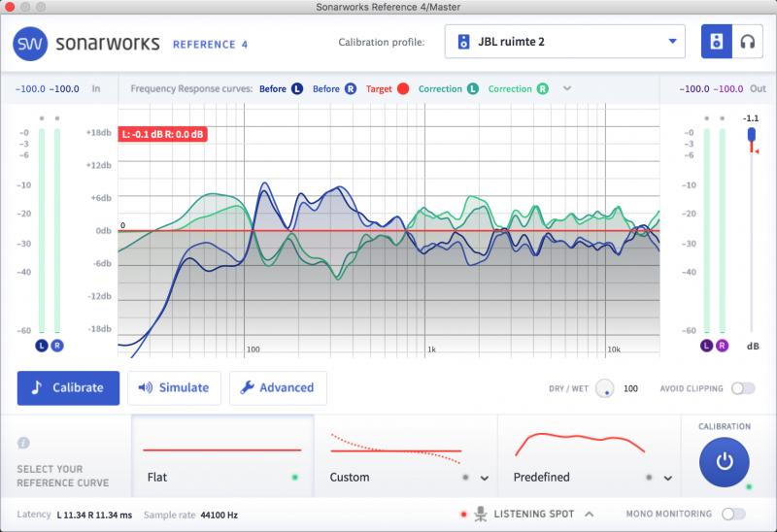Click the output gain value -1.1
Image resolution: width=777 pixels, height=532 pixels.
pos(751,118)
